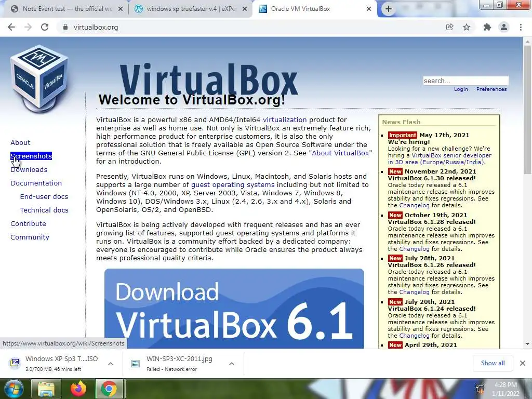532x399 pixels.
Task: Close the windows xp truefaster tab
Action: [245, 9]
